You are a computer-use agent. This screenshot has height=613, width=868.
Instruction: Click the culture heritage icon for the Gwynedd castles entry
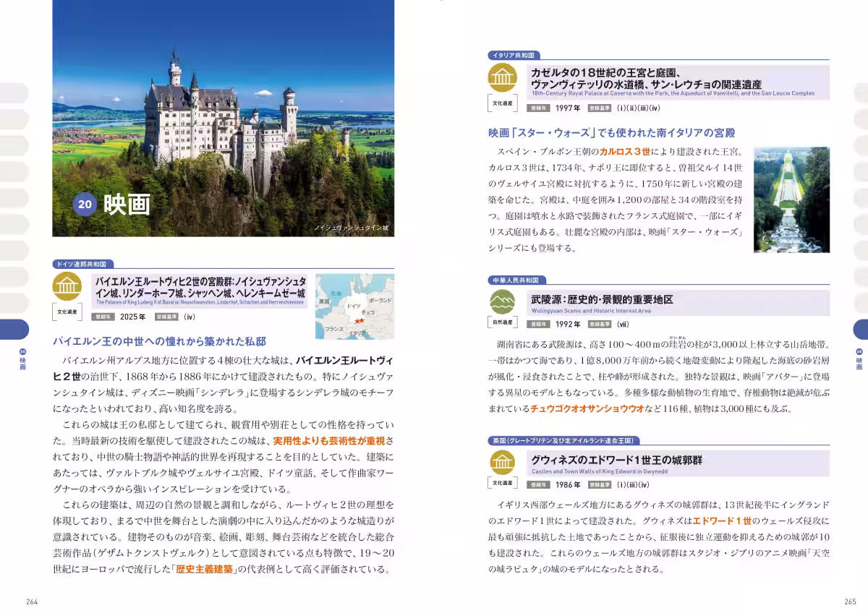point(503,461)
